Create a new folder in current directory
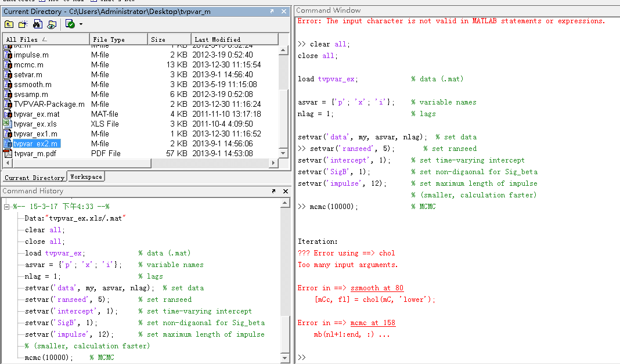Viewport: 620px width, 364px height. tap(23, 24)
